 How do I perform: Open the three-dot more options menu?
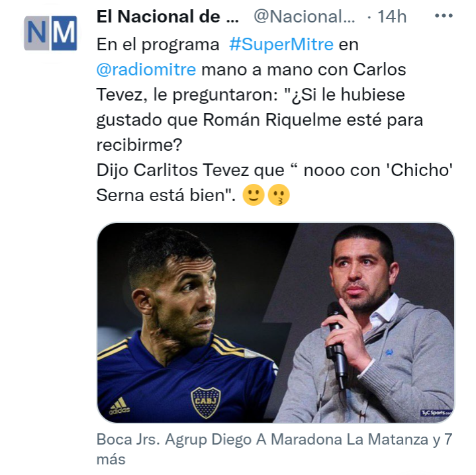point(444,16)
